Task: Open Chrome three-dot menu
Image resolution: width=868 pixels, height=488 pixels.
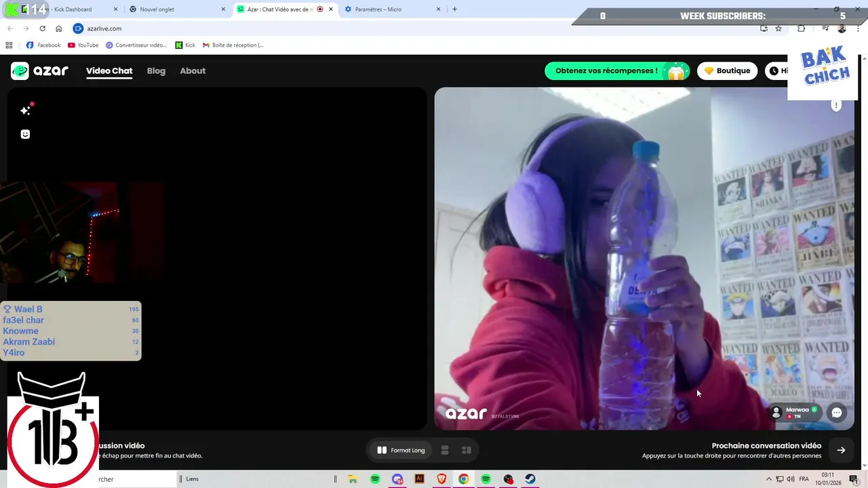Action: 858,28
